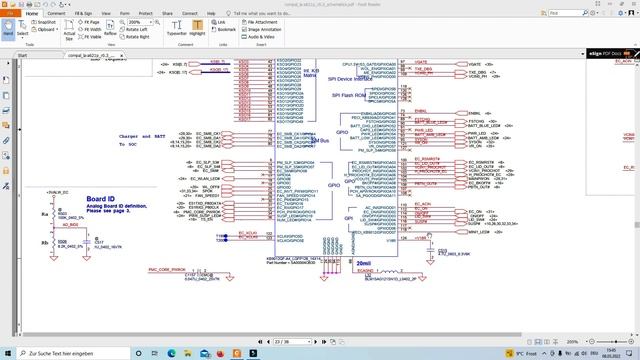Choose the Select text tool

click(22, 29)
